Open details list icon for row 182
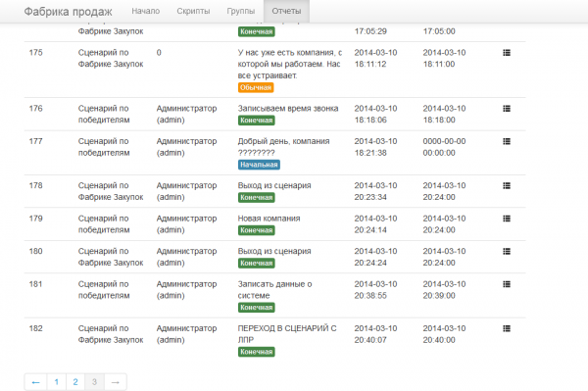Image resolution: width=588 pixels, height=391 pixels. 507,328
